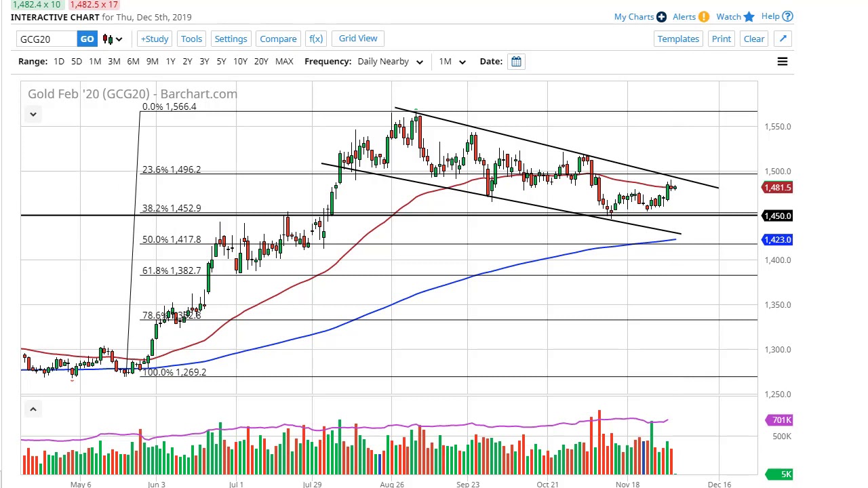Image resolution: width=868 pixels, height=488 pixels.
Task: Click the Help question mark icon
Action: (787, 16)
